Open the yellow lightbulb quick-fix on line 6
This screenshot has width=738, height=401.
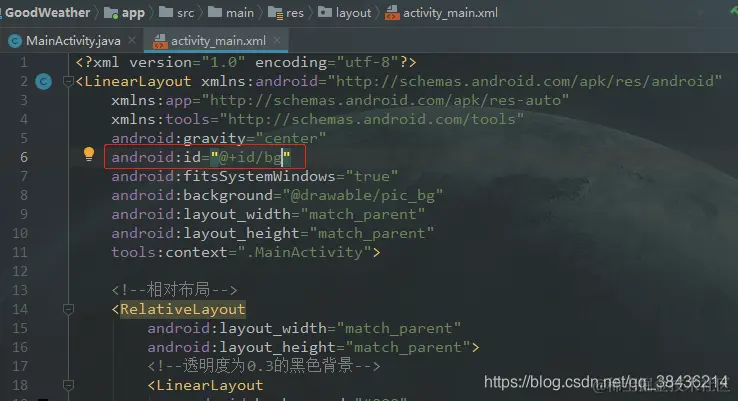88,154
